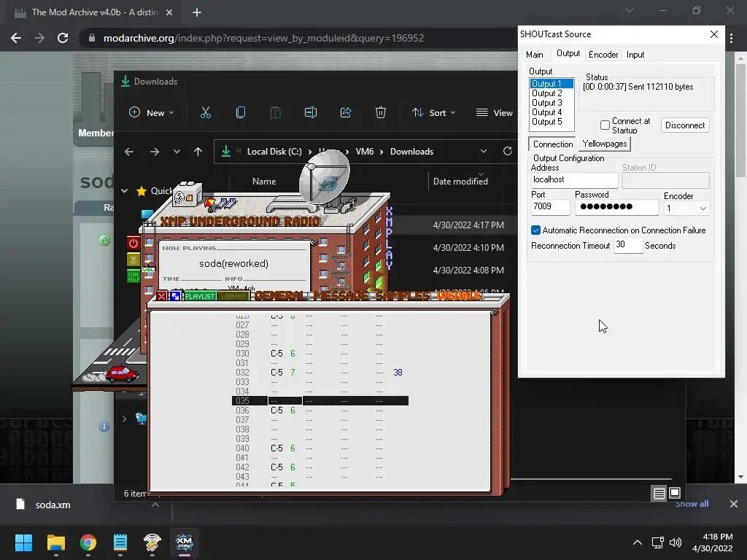This screenshot has height=560, width=747.
Task: Switch to Main tab in SHOUTcast Source
Action: [x=535, y=55]
